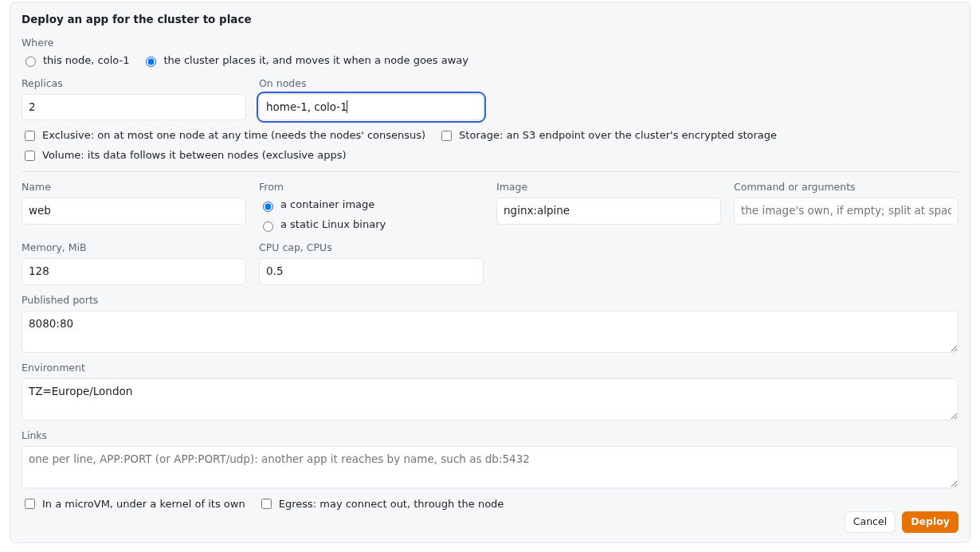
Task: Click the 'Image' label
Action: (512, 187)
